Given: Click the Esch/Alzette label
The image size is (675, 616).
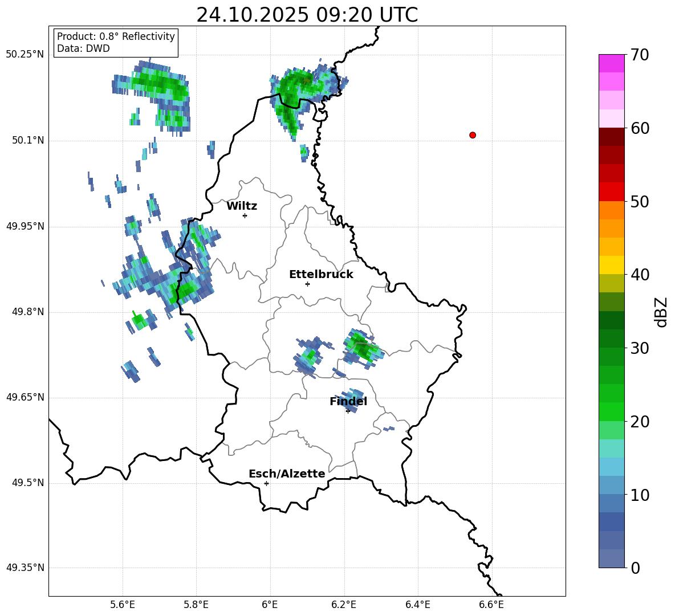Looking at the screenshot, I should pyautogui.click(x=287, y=474).
